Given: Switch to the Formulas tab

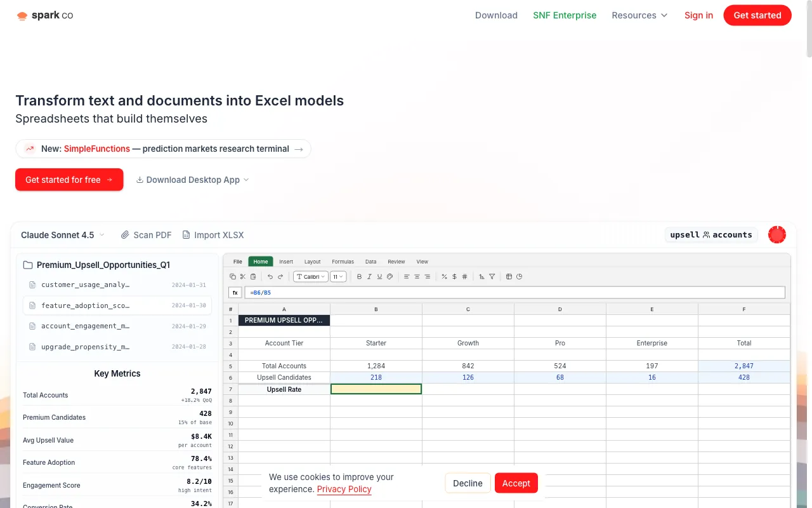Looking at the screenshot, I should click(343, 262).
